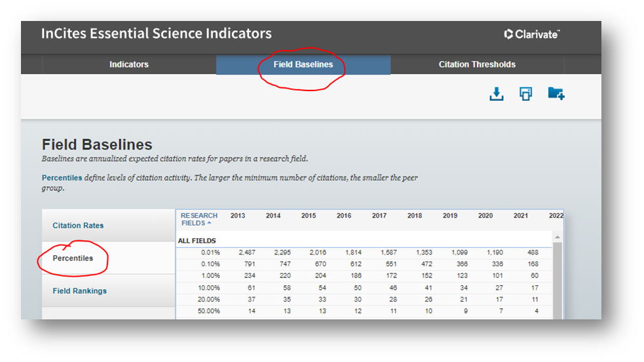This screenshot has height=362, width=644.
Task: Go to the Citation Thresholds tab
Action: click(477, 64)
